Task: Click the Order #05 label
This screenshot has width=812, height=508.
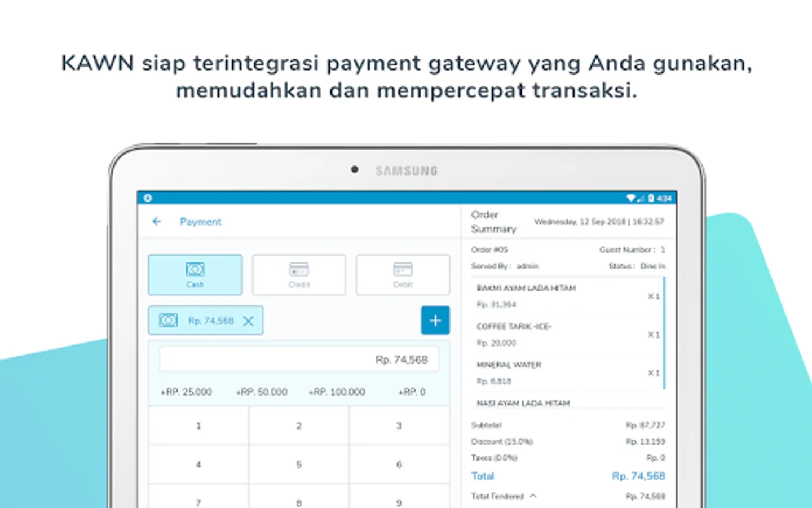Action: point(489,249)
